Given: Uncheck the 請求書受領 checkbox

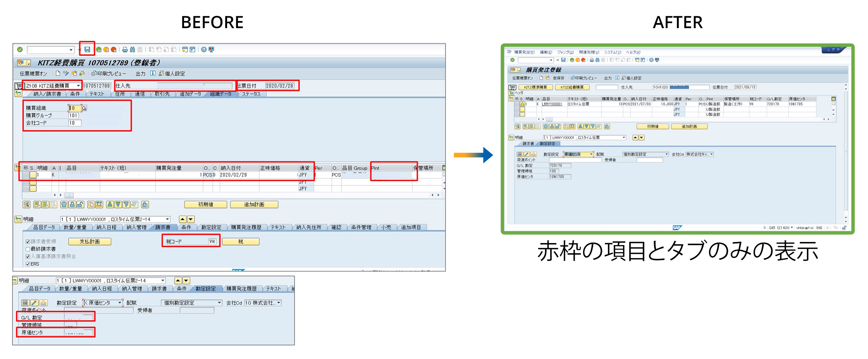Looking at the screenshot, I should point(28,242).
